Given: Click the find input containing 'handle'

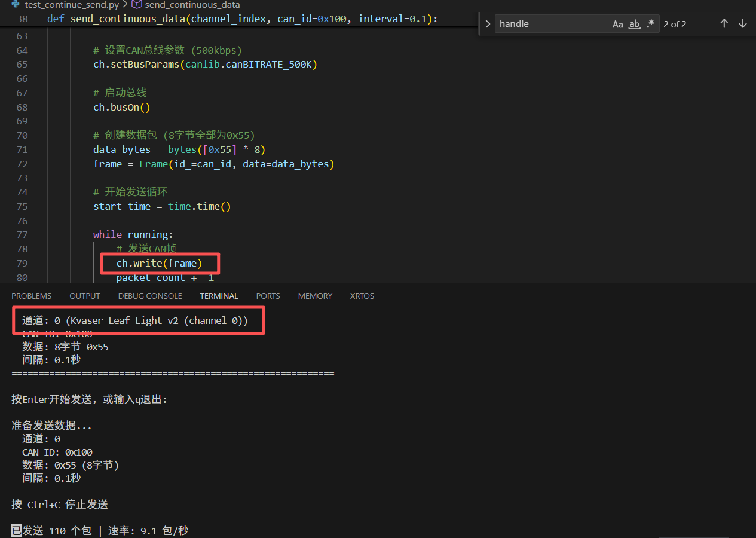Looking at the screenshot, I should 550,24.
